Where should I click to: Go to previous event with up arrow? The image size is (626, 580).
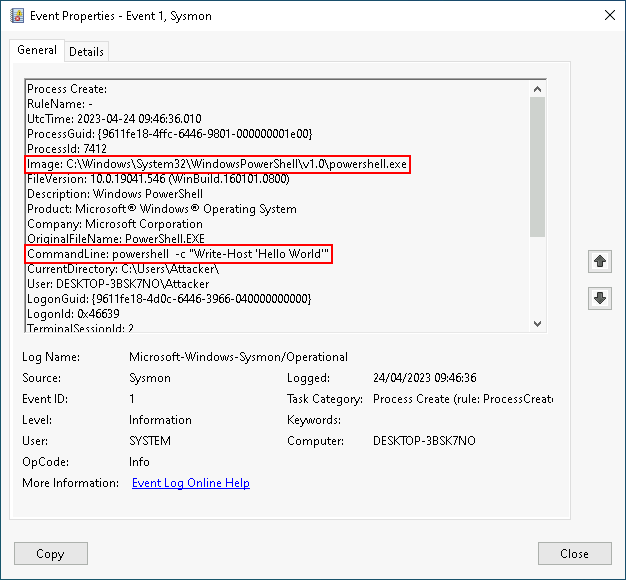(600, 261)
